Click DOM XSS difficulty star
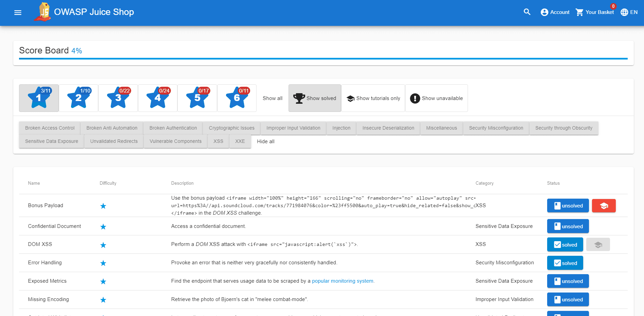The image size is (644, 316). tap(103, 245)
